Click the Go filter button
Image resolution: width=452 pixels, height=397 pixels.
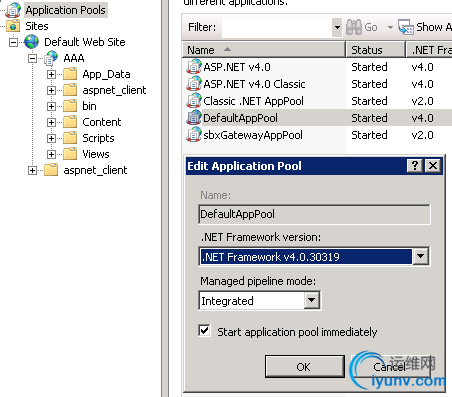pyautogui.click(x=362, y=27)
